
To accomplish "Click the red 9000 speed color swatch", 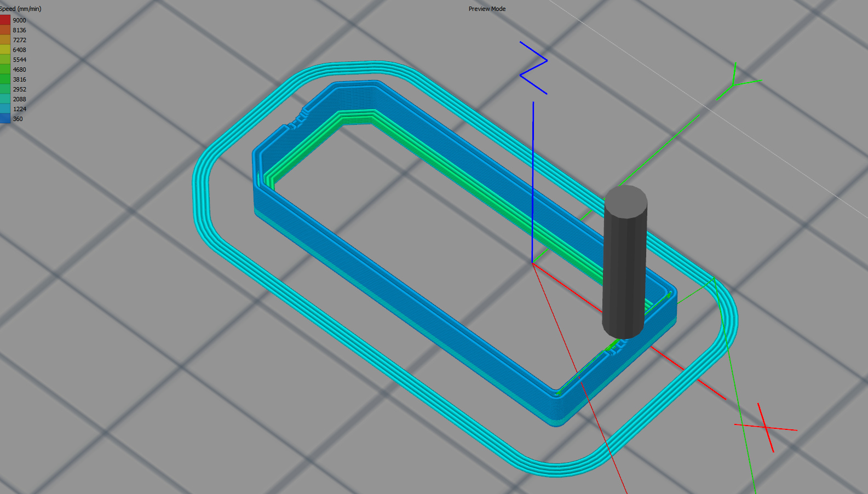I will [x=5, y=20].
